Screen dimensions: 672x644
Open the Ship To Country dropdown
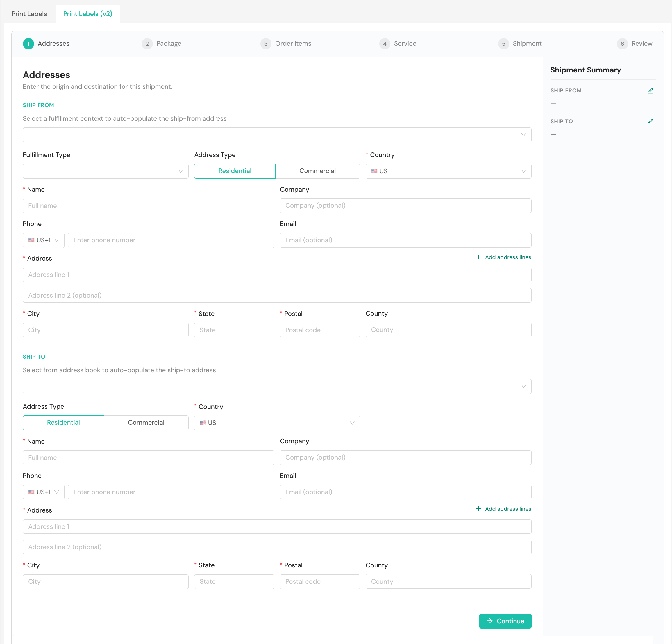coord(277,423)
